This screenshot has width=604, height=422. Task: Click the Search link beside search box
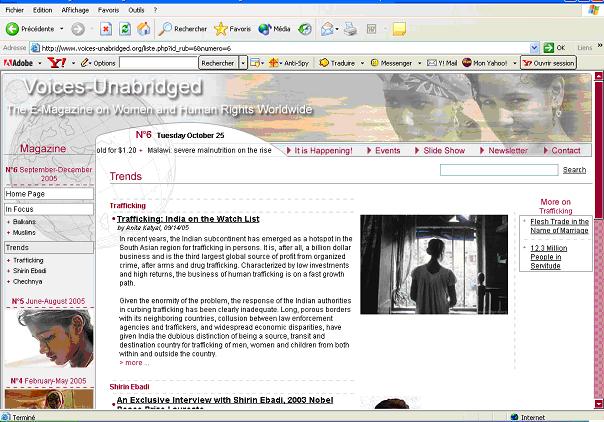click(574, 170)
